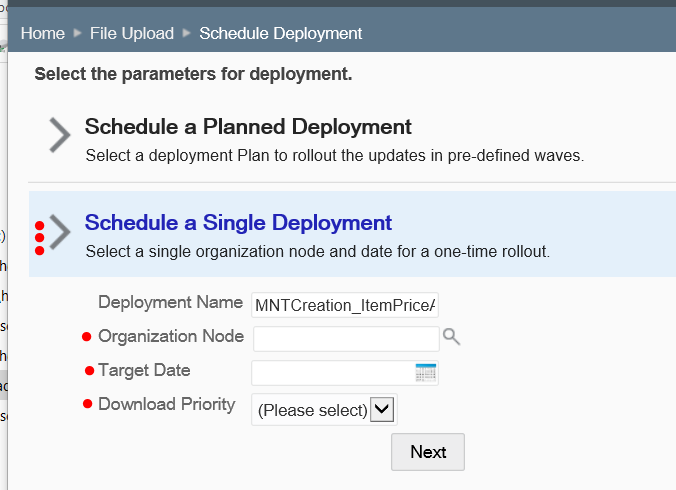This screenshot has width=676, height=490.
Task: Open the Target Date calendar picker
Action: coord(426,373)
